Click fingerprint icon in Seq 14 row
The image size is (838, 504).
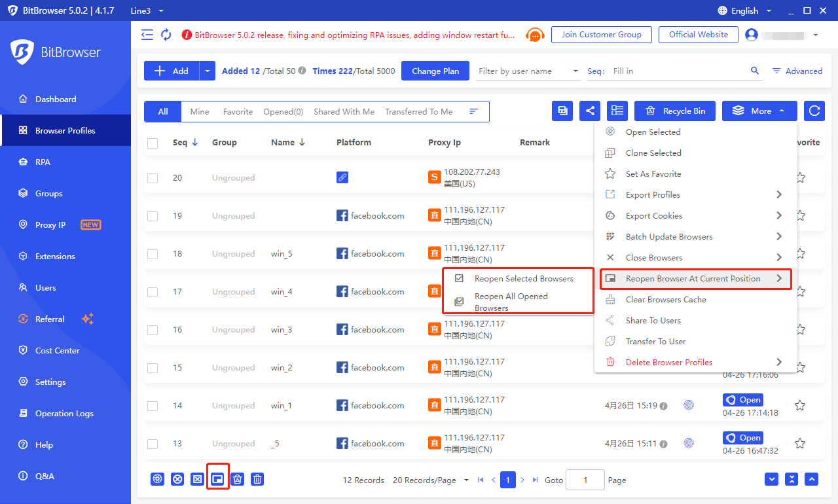tap(689, 405)
